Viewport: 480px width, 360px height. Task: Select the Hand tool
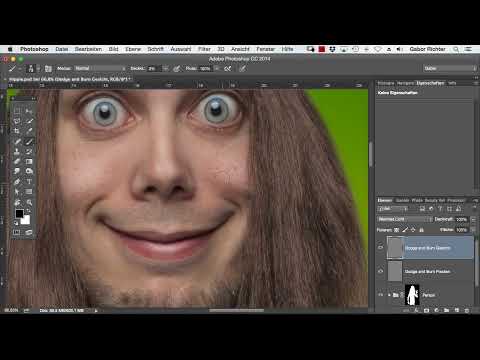tap(17, 202)
